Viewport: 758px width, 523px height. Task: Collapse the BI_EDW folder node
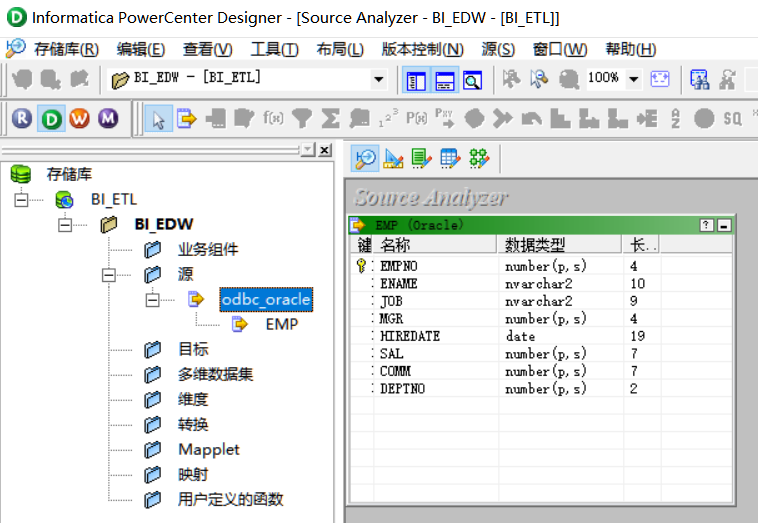[x=64, y=225]
